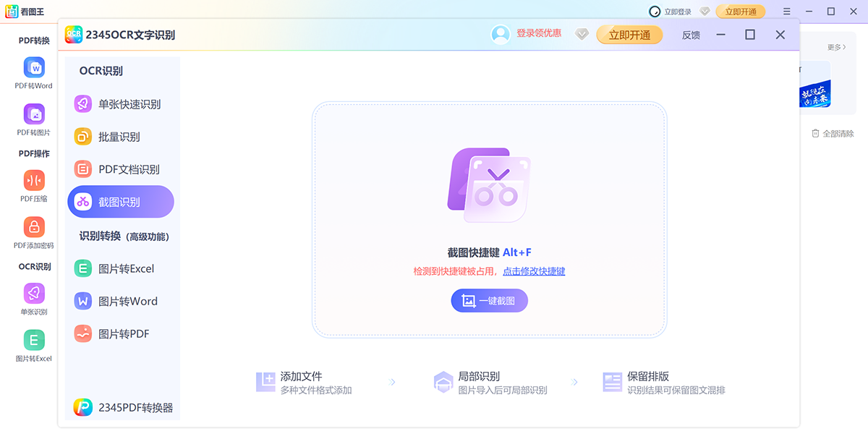Expand the 添加文件 step chevron
Image resolution: width=868 pixels, height=434 pixels.
coord(393,382)
